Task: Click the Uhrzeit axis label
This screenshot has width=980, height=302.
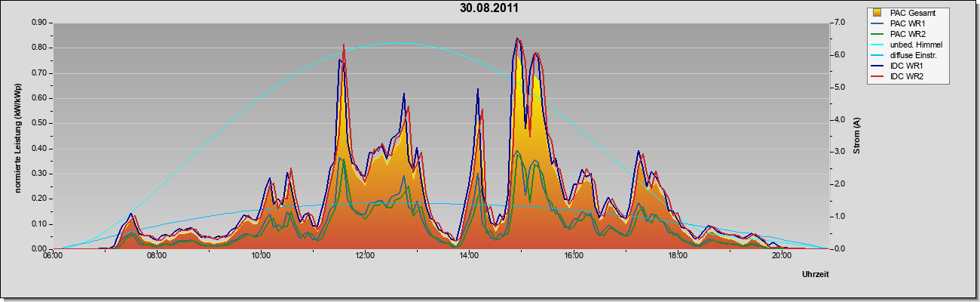Action: (x=816, y=275)
